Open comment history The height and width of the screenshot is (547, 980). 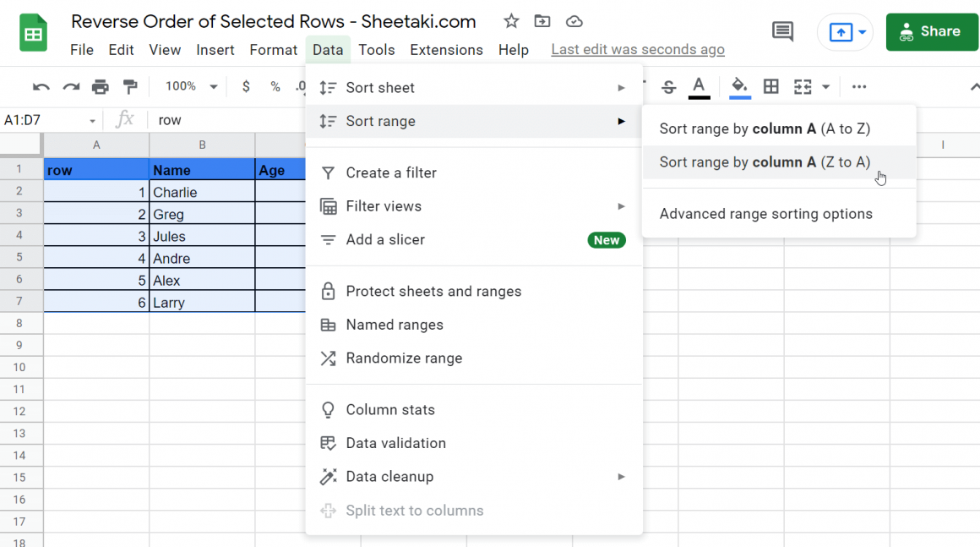782,31
